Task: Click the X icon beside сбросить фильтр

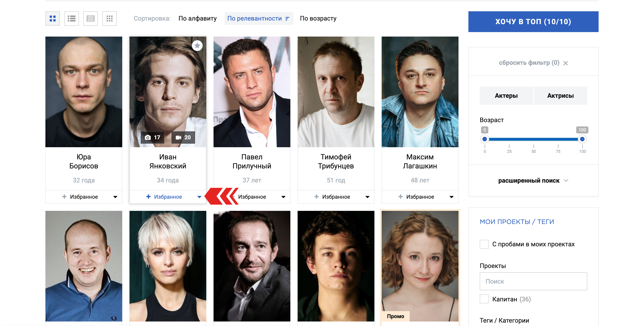Action: (566, 63)
